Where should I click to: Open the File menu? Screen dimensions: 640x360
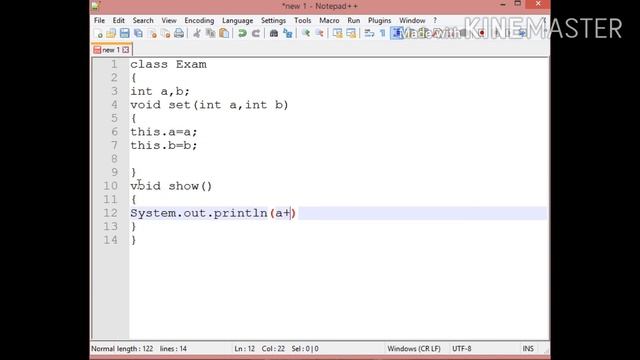coord(99,20)
